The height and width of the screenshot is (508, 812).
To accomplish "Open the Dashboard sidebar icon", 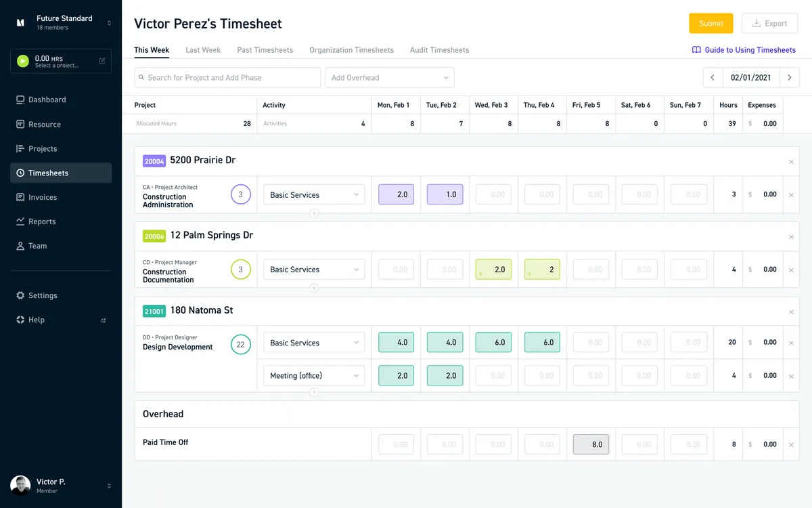I will 20,100.
